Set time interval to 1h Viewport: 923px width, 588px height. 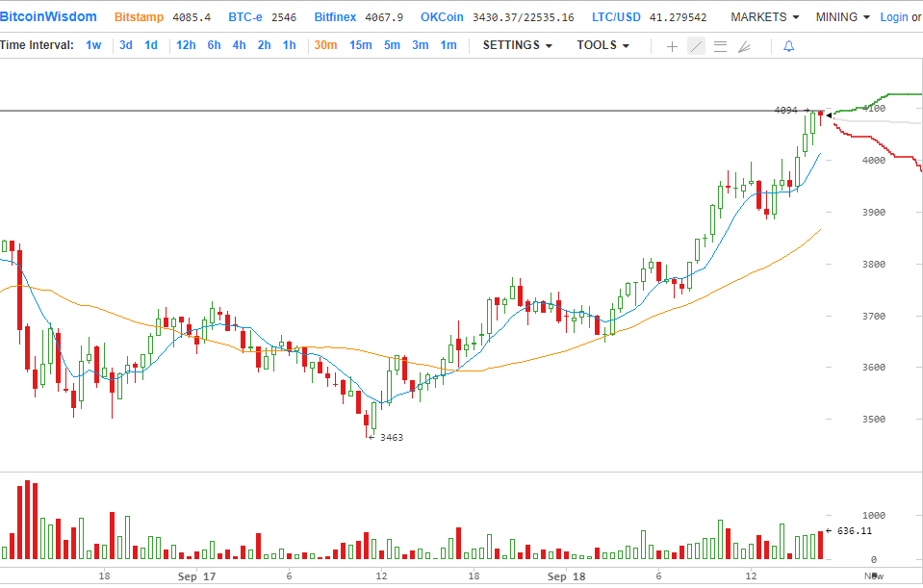coord(289,45)
